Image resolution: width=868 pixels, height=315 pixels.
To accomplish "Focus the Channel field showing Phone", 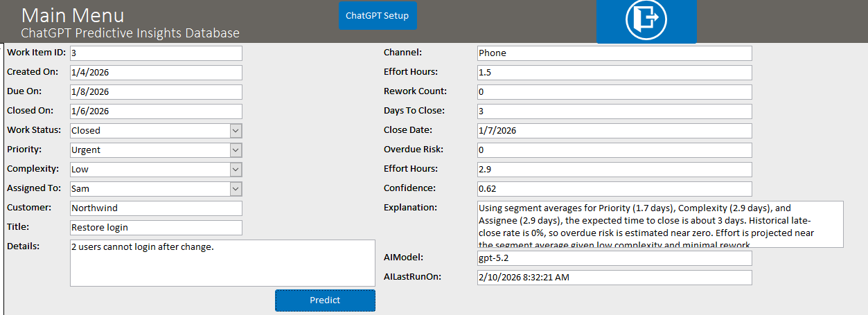I will coord(614,53).
